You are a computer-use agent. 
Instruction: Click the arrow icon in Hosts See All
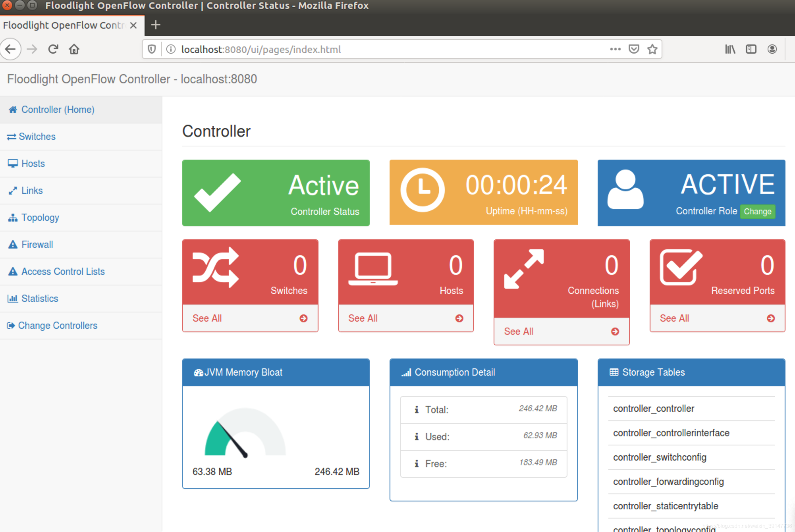(x=459, y=318)
